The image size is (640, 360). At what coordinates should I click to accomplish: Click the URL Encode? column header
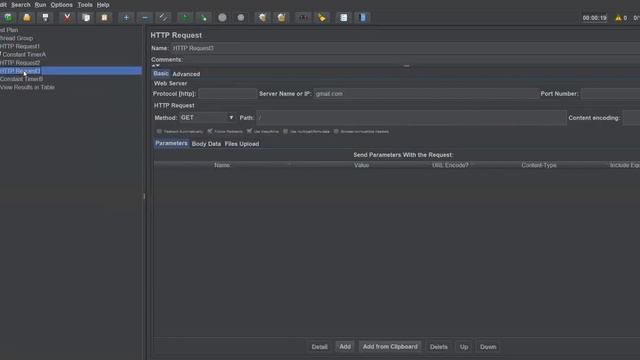[450, 165]
